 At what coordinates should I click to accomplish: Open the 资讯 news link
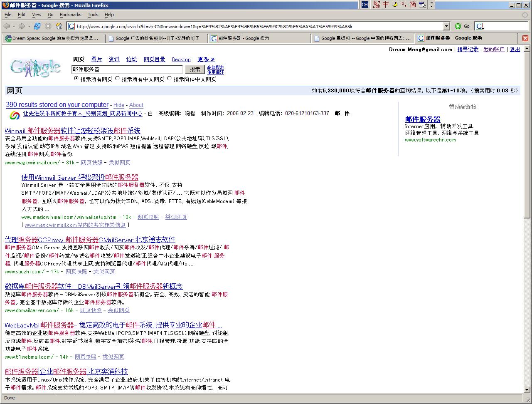point(114,59)
